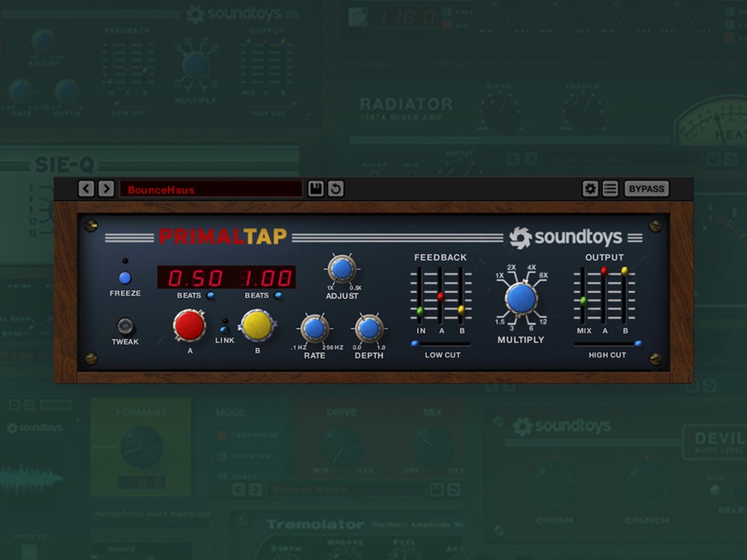Open the BounceHaus preset name field
747x560 pixels.
[210, 188]
